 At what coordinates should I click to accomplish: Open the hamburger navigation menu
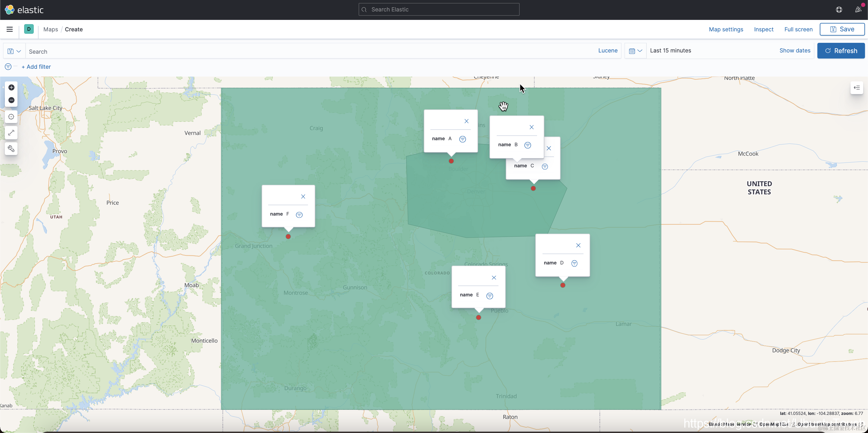pyautogui.click(x=9, y=29)
